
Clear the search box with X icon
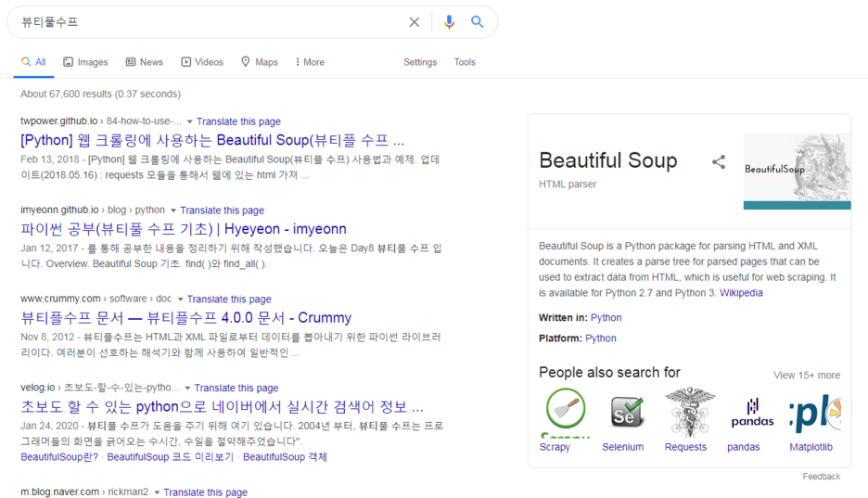click(415, 22)
